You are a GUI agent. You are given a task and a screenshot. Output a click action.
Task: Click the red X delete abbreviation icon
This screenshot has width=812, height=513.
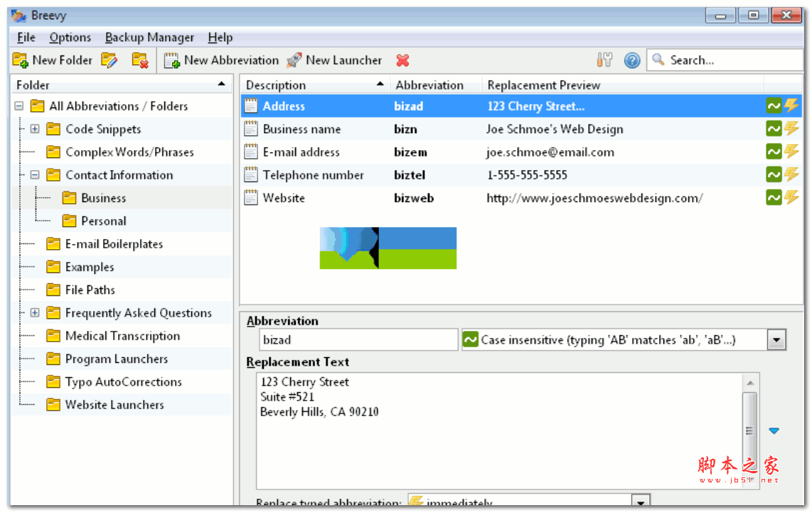(x=402, y=60)
